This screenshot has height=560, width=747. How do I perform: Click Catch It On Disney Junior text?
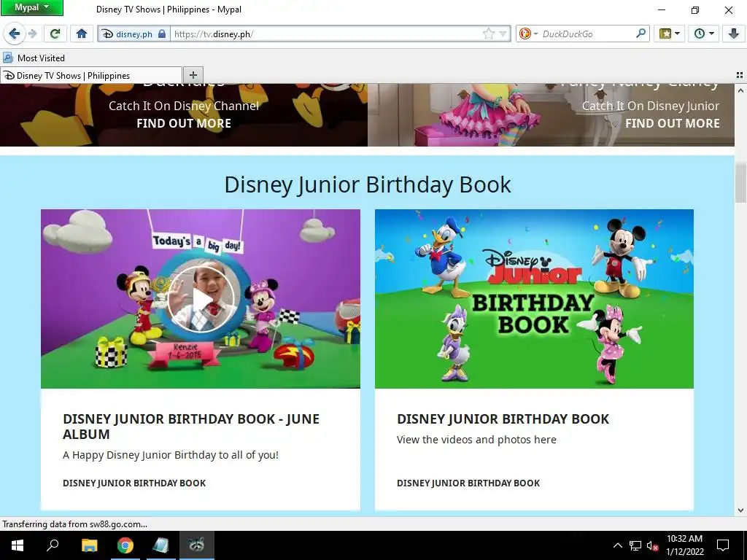click(651, 106)
